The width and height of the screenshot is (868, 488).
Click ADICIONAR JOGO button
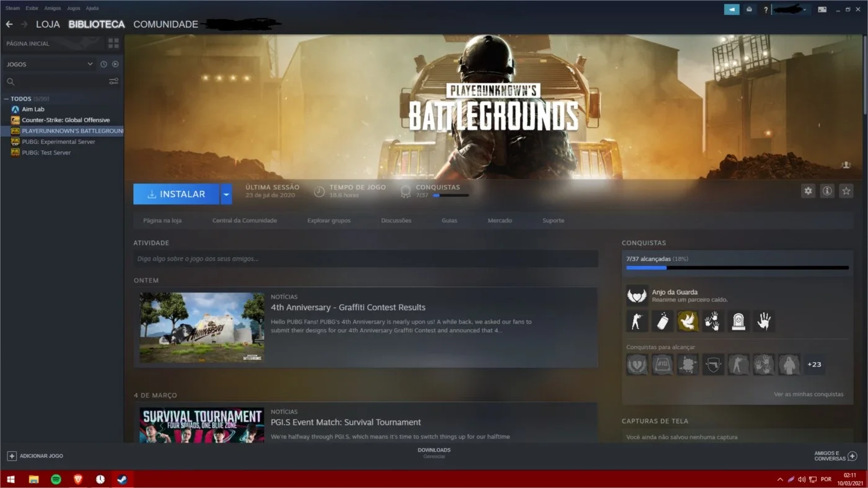pyautogui.click(x=35, y=456)
